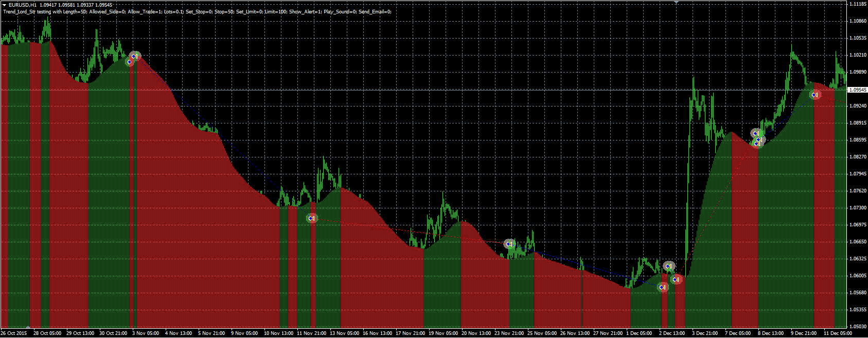Viewport: 868px width, 338px height.
Task: Click the 1.08270 price scale label
Action: tap(857, 156)
